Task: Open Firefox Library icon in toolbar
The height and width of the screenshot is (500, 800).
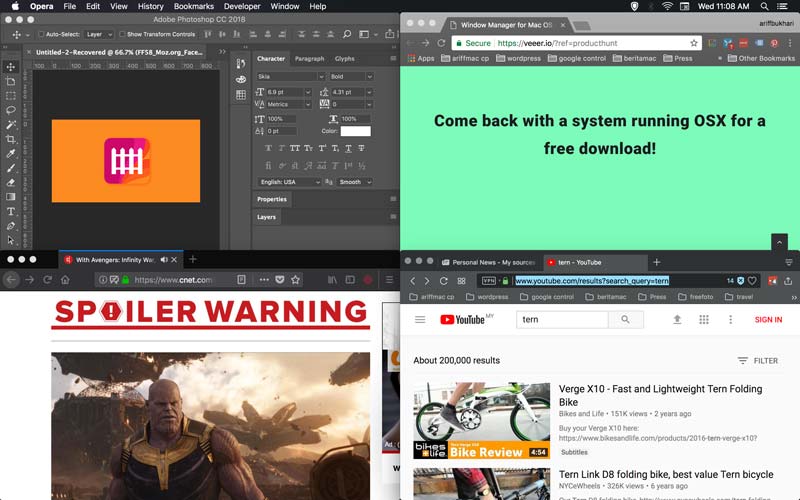Action: tap(332, 280)
